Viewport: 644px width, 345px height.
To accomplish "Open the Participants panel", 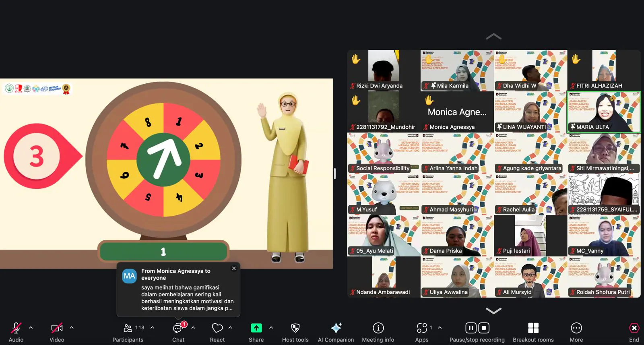I will tap(128, 328).
